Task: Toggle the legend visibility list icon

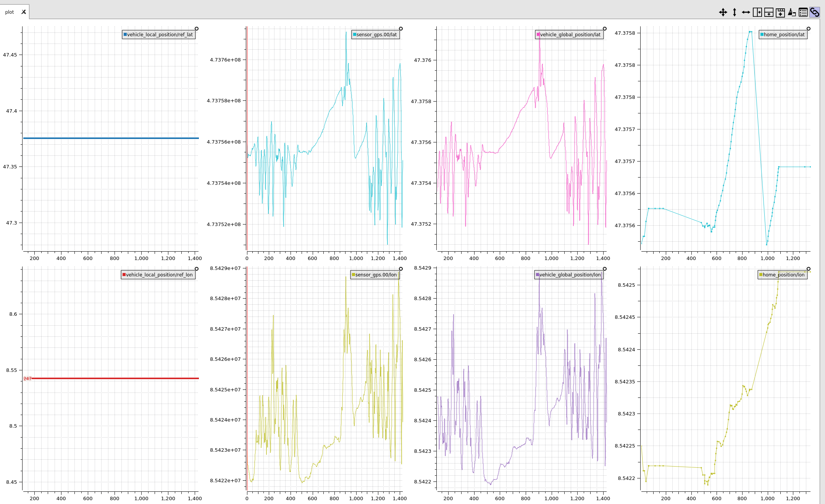Action: point(803,12)
